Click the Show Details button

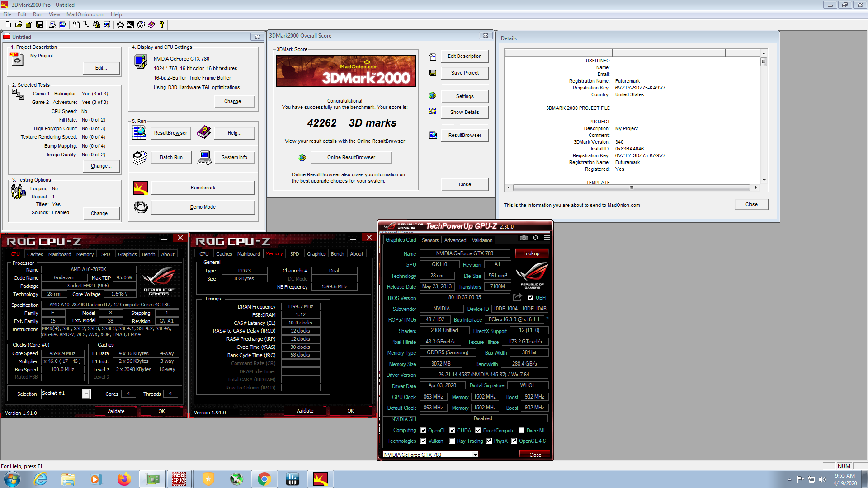click(x=464, y=112)
